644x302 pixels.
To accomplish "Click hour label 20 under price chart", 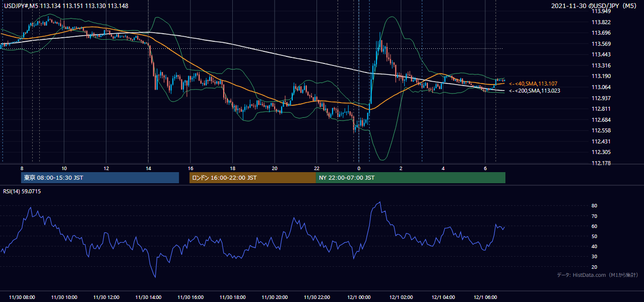I will [275, 168].
